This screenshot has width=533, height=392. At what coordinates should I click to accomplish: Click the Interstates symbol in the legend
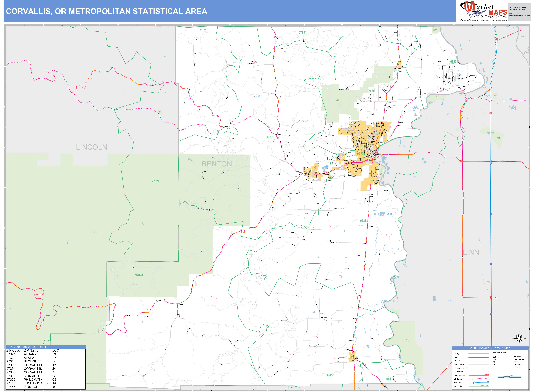tap(479, 382)
